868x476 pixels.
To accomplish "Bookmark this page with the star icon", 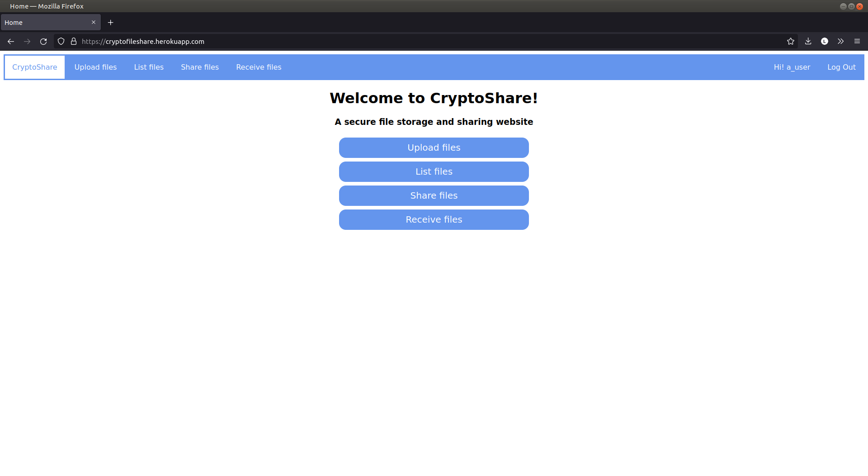I will [x=790, y=41].
